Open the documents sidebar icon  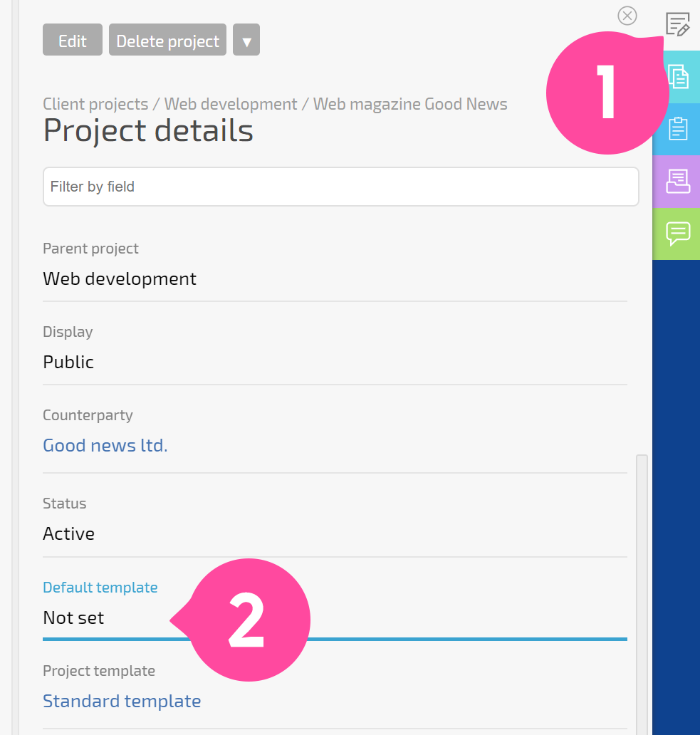click(x=677, y=77)
